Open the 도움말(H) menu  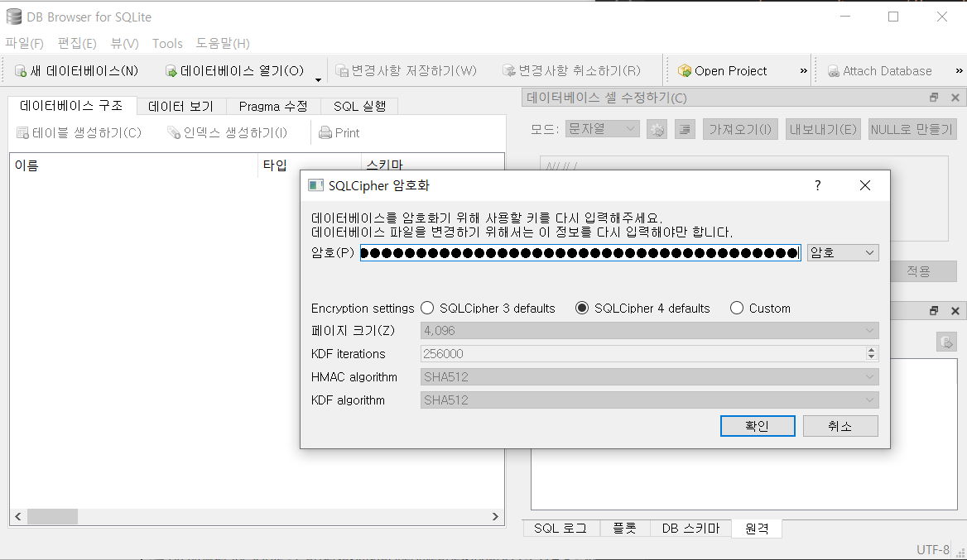[223, 43]
